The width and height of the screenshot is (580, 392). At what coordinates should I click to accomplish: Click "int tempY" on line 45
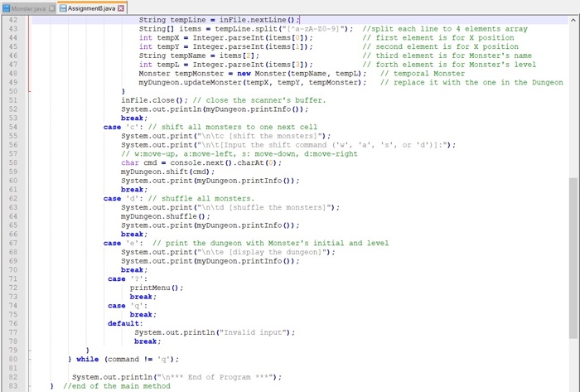pyautogui.click(x=159, y=46)
